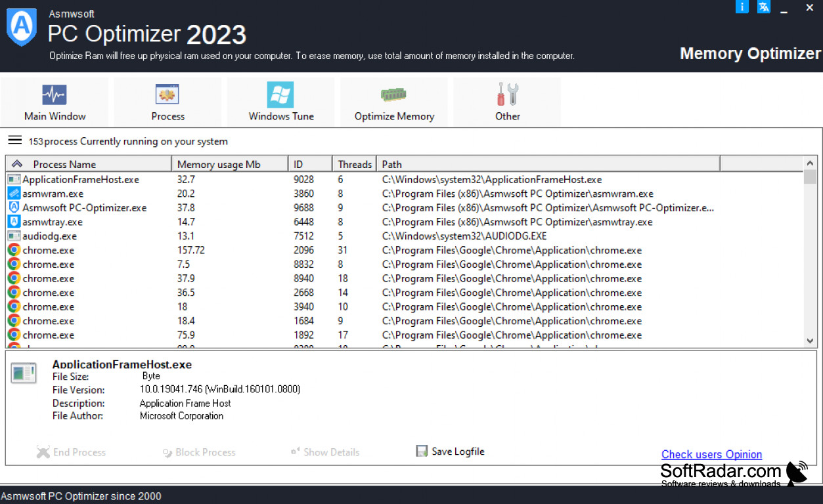Click process ID 1892
The width and height of the screenshot is (823, 504).
click(303, 335)
